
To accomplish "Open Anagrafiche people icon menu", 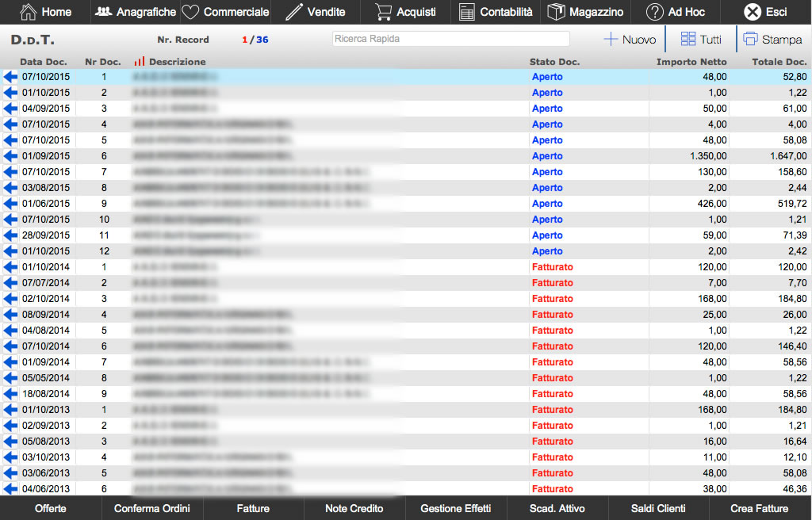I will 104,12.
